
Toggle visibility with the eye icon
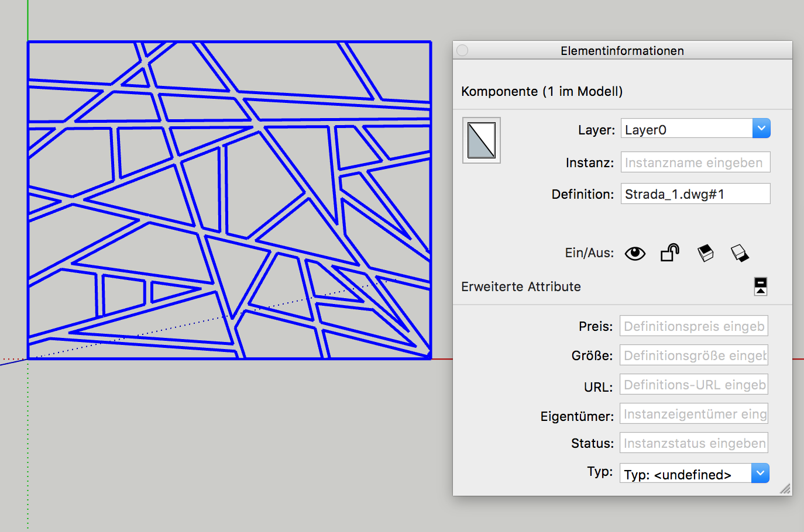635,253
